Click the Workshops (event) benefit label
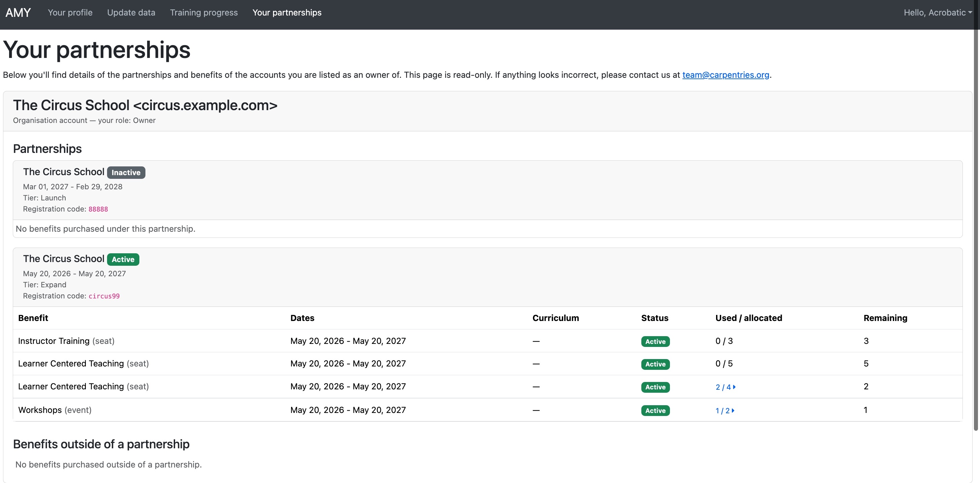Screen dimensions: 980x483 [x=55, y=410]
